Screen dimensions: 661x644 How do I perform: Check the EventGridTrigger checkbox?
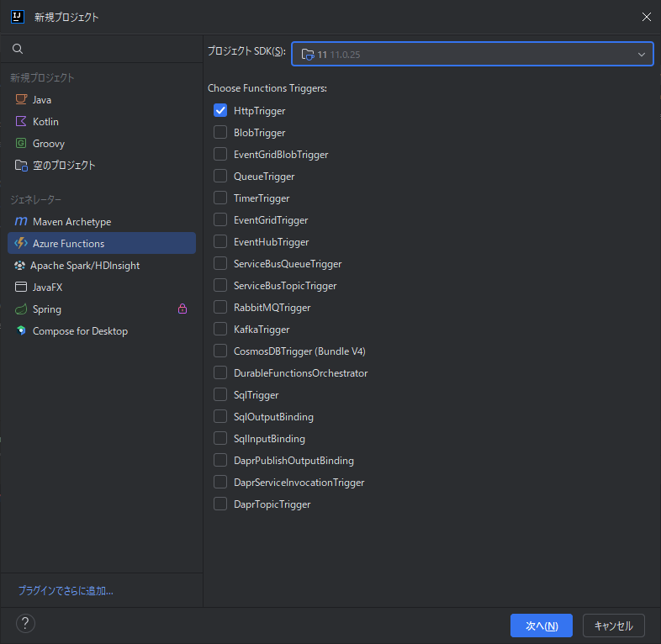pyautogui.click(x=220, y=219)
